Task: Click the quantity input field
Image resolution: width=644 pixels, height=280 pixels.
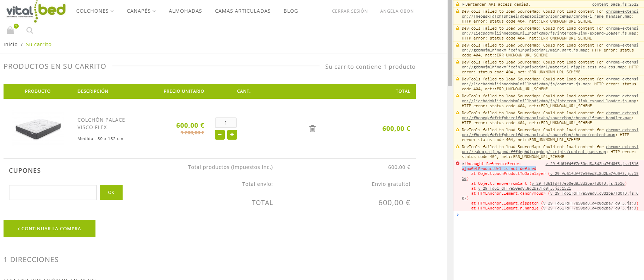Action: 226,123
